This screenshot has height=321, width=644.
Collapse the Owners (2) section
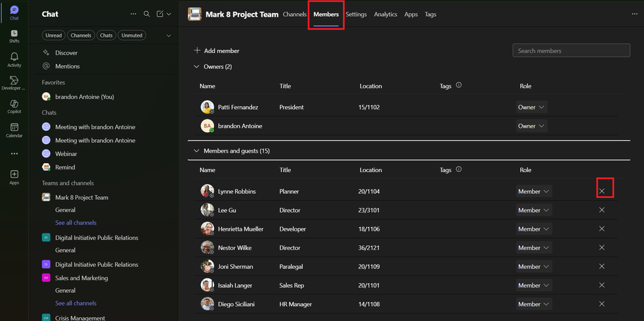tap(197, 66)
